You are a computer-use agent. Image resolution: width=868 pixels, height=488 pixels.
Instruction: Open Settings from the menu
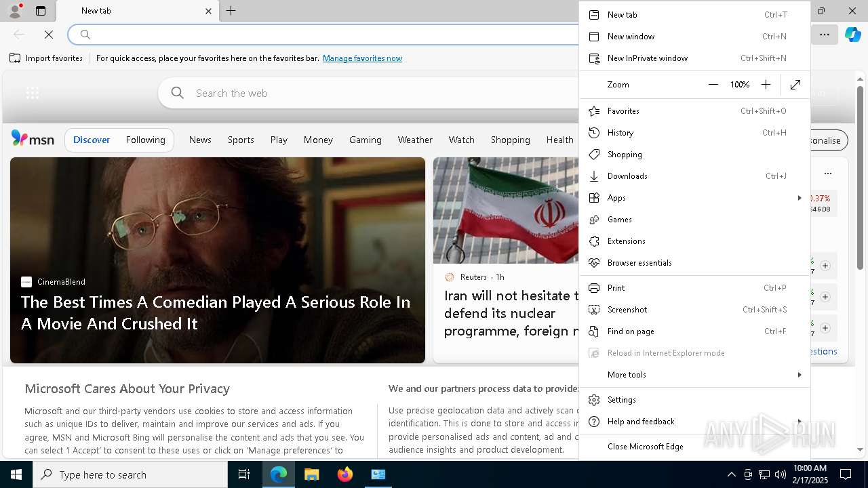[694, 400]
